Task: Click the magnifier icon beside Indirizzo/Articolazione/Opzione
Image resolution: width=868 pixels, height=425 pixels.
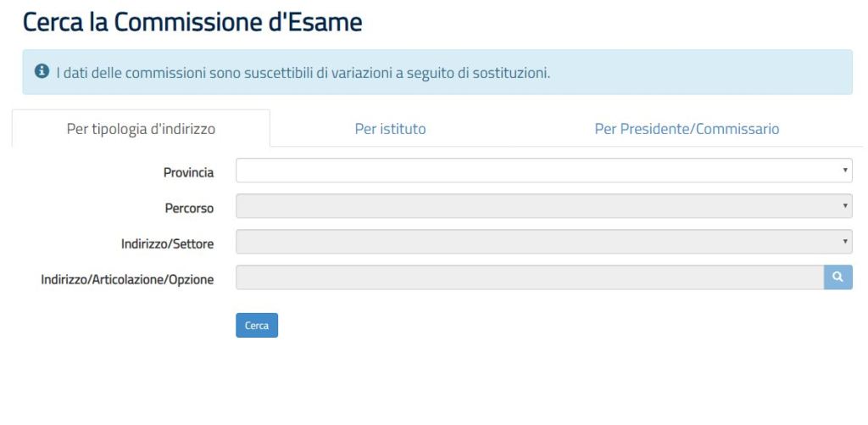Action: point(837,277)
